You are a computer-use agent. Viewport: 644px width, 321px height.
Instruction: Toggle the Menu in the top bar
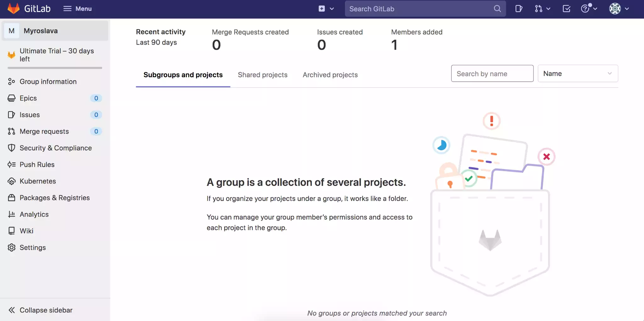[x=77, y=8]
